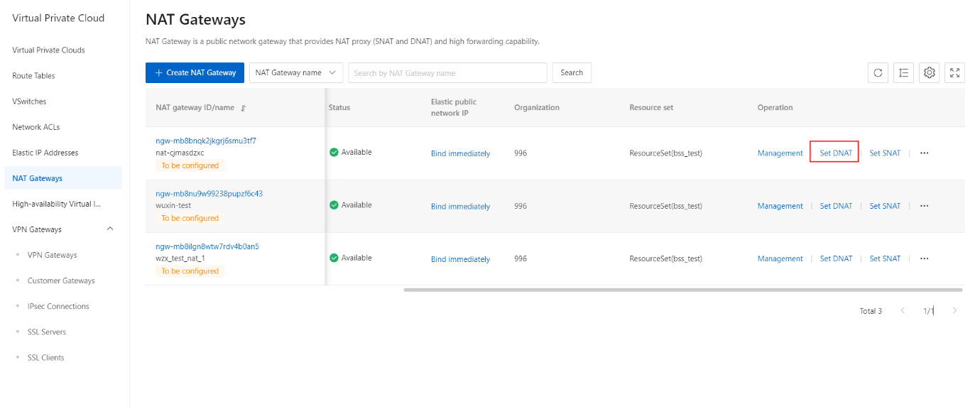Click Set DNAT for nat-cjmasdzxc

pyautogui.click(x=836, y=153)
